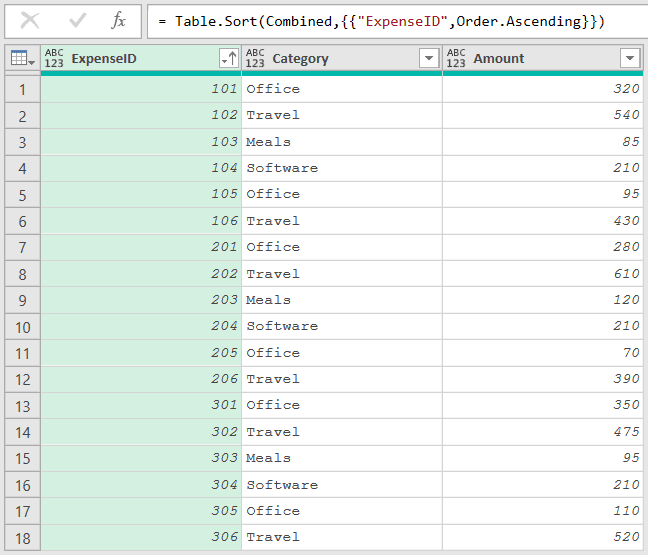Click ExpenseID cell 302
648x555 pixels.
141,432
